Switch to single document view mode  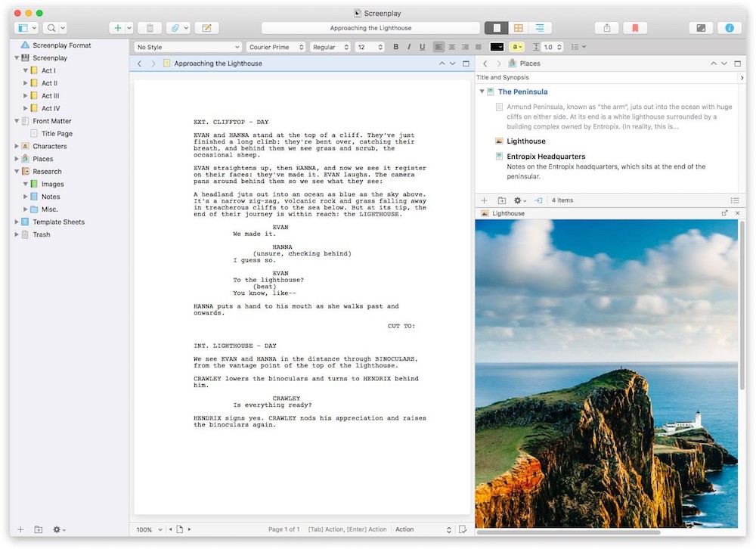497,28
